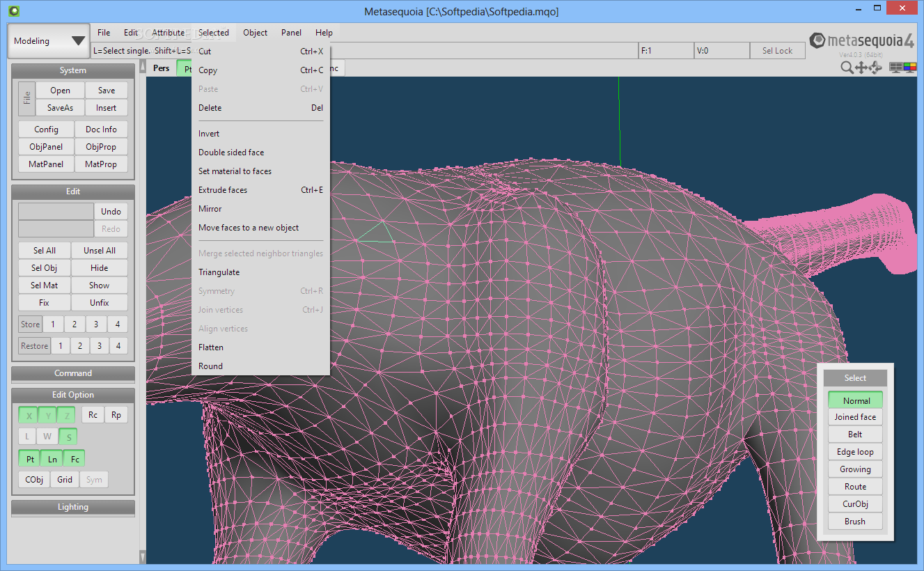Click the Sel Lock button

(777, 51)
